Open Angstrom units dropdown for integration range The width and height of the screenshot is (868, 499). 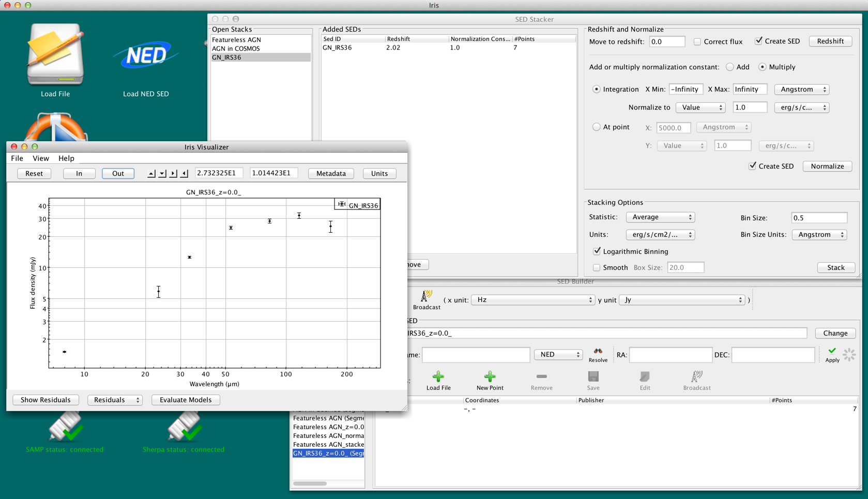click(x=802, y=89)
